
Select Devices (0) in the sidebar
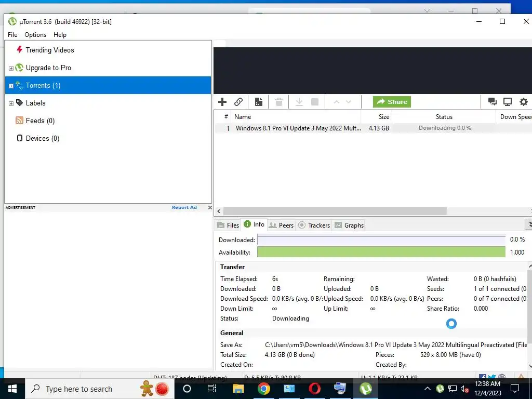tap(43, 138)
